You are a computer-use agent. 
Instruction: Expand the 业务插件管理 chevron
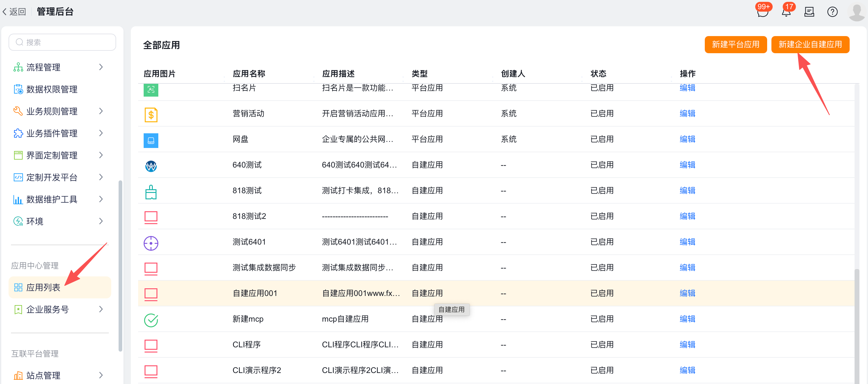(101, 133)
